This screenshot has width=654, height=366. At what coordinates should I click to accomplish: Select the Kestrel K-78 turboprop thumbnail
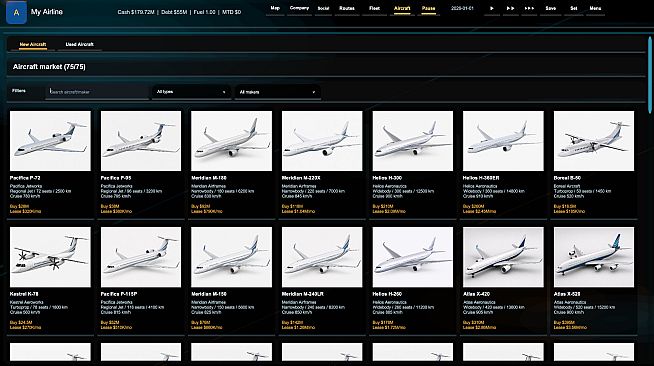[x=50, y=257]
